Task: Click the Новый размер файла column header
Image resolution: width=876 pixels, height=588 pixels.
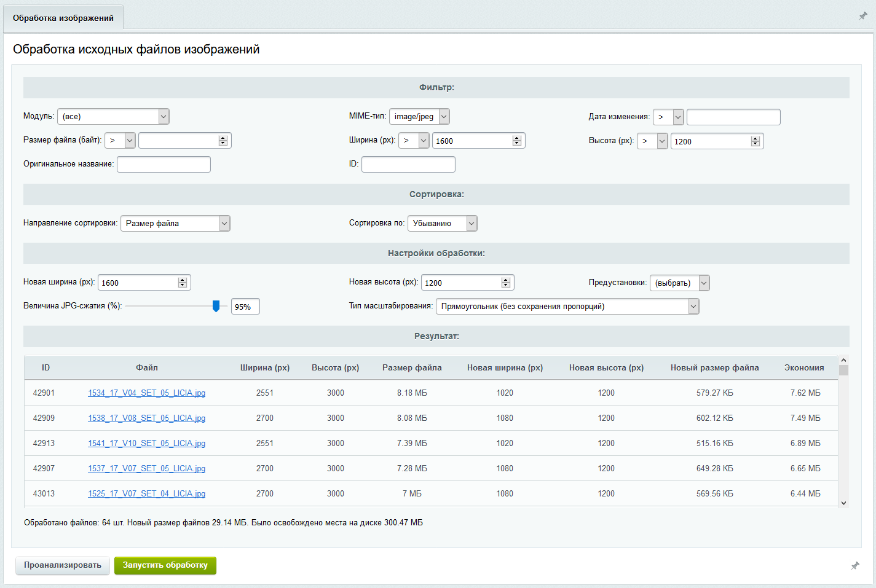Action: pyautogui.click(x=715, y=367)
